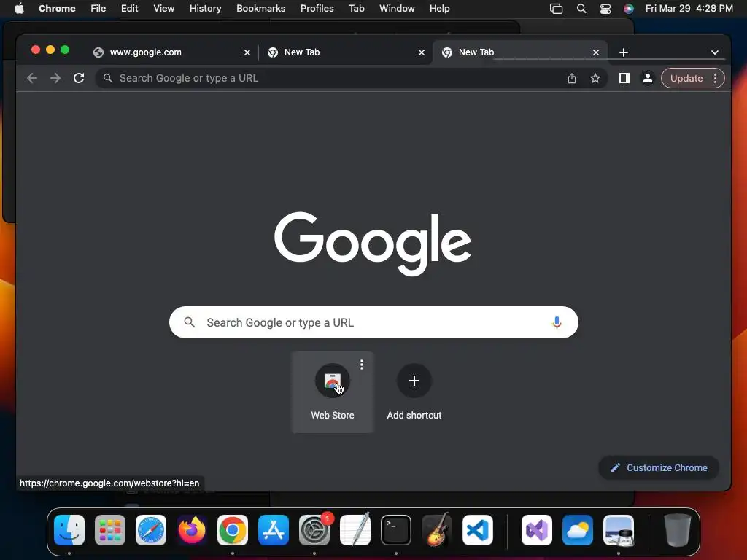
Task: Close the middle New Tab
Action: [x=422, y=52]
